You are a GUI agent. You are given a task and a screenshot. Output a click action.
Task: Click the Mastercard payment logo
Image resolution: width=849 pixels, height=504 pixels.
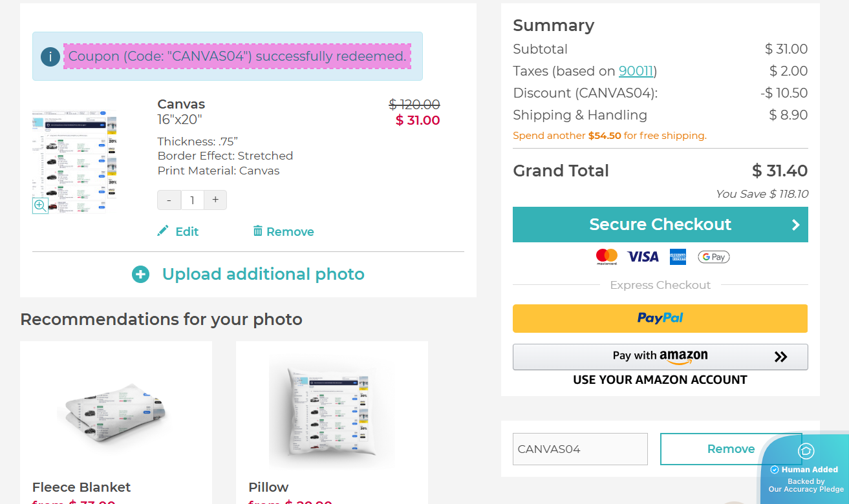[607, 257]
